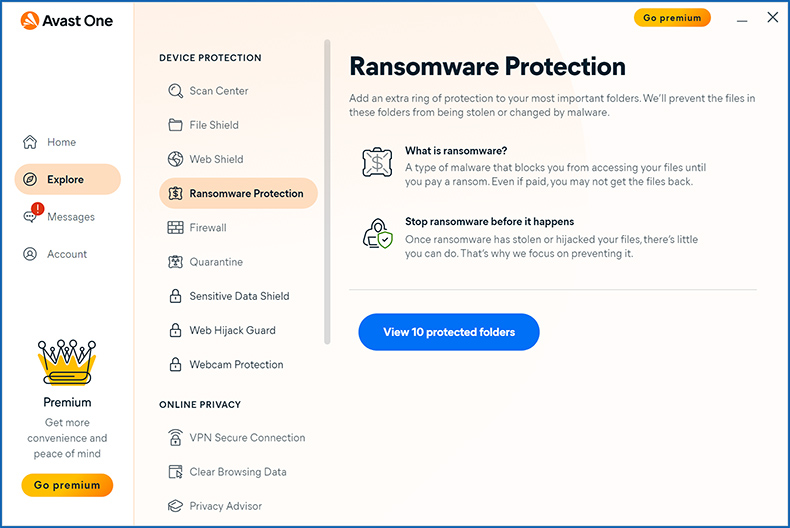790x528 pixels.
Task: Select Clear Browsing Data option
Action: coord(238,472)
